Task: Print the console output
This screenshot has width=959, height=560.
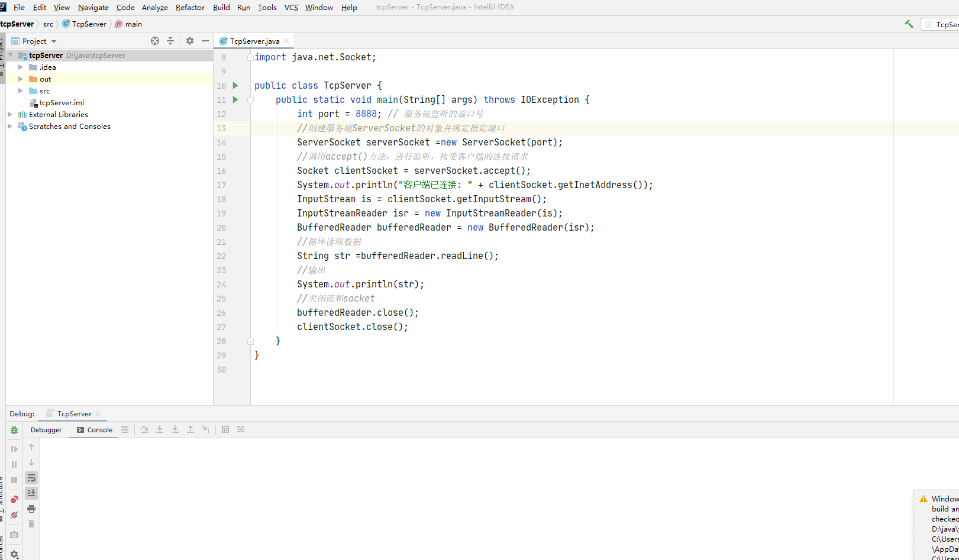Action: coord(31,509)
